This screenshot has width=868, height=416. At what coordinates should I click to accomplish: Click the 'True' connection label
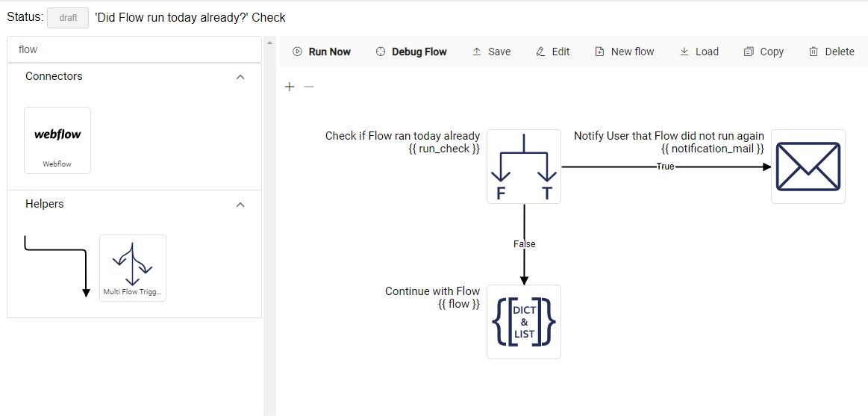tap(666, 167)
